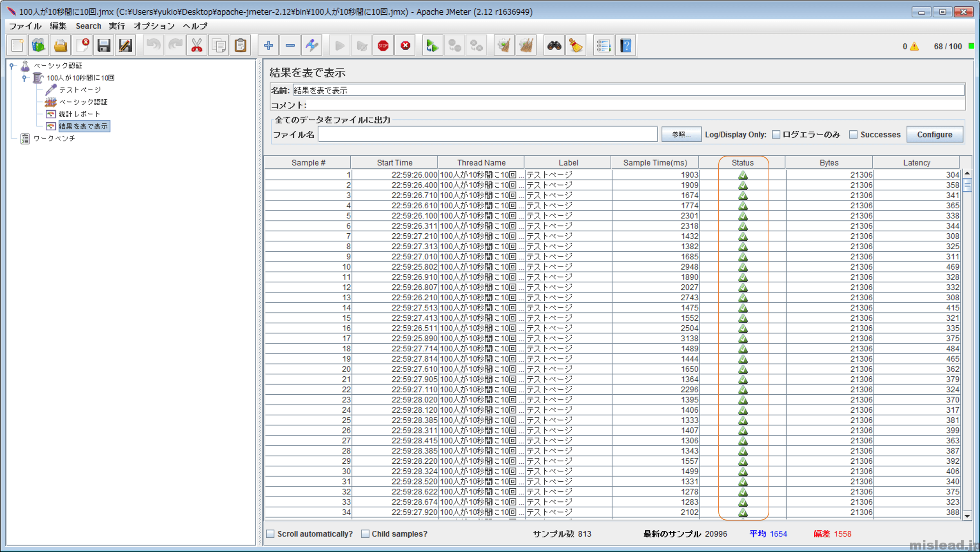This screenshot has width=980, height=552.
Task: Select テストページ in the tree
Action: (x=80, y=90)
